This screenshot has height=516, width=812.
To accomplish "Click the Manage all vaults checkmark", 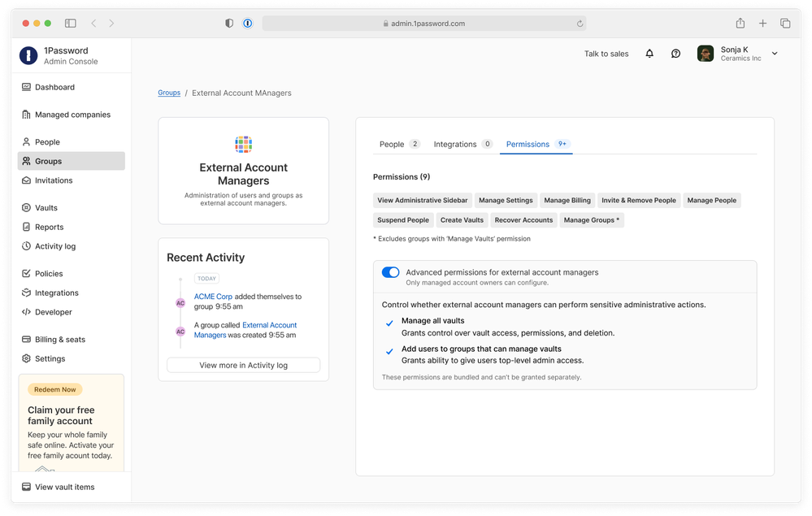I will [x=389, y=323].
